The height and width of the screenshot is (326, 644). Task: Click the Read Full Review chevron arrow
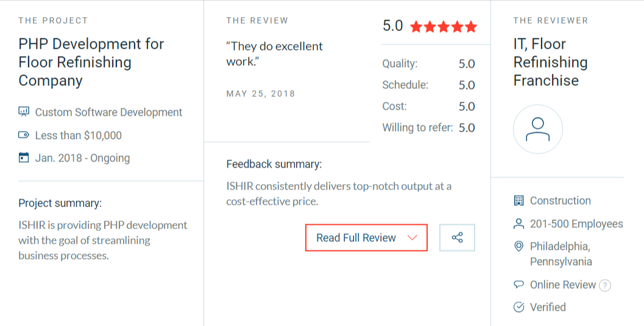pos(412,238)
